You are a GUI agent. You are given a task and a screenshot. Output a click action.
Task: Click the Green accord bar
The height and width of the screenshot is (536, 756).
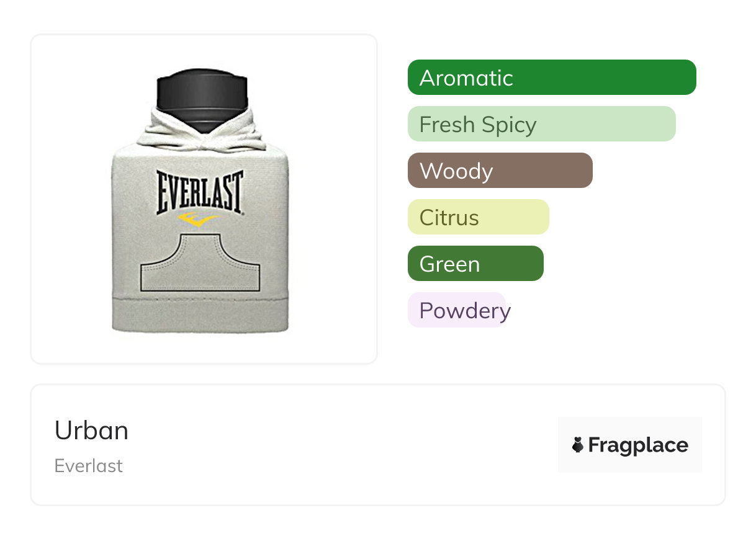click(x=475, y=264)
